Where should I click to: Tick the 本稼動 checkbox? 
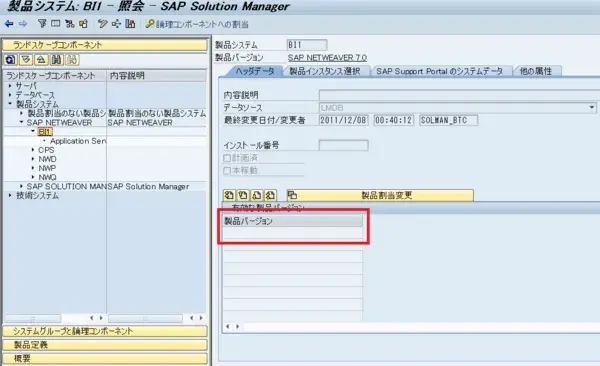tap(227, 171)
